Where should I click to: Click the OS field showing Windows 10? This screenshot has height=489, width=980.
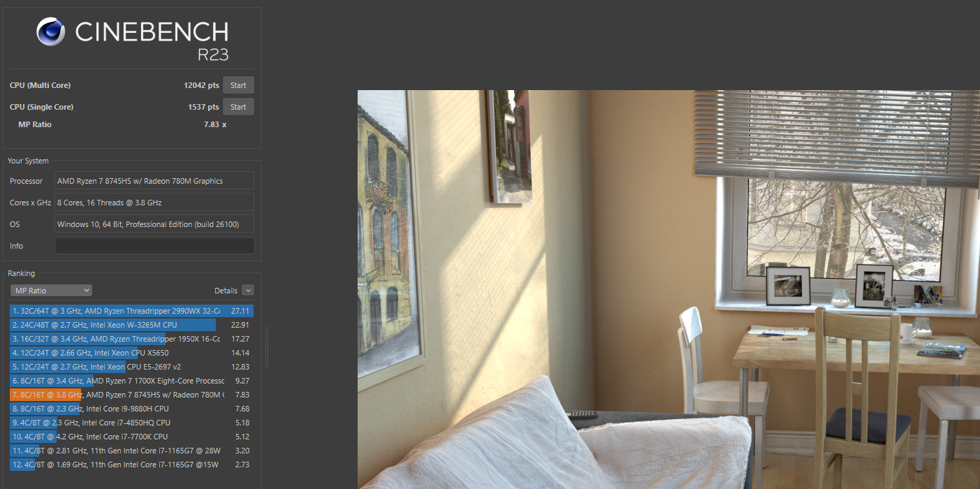(x=154, y=224)
